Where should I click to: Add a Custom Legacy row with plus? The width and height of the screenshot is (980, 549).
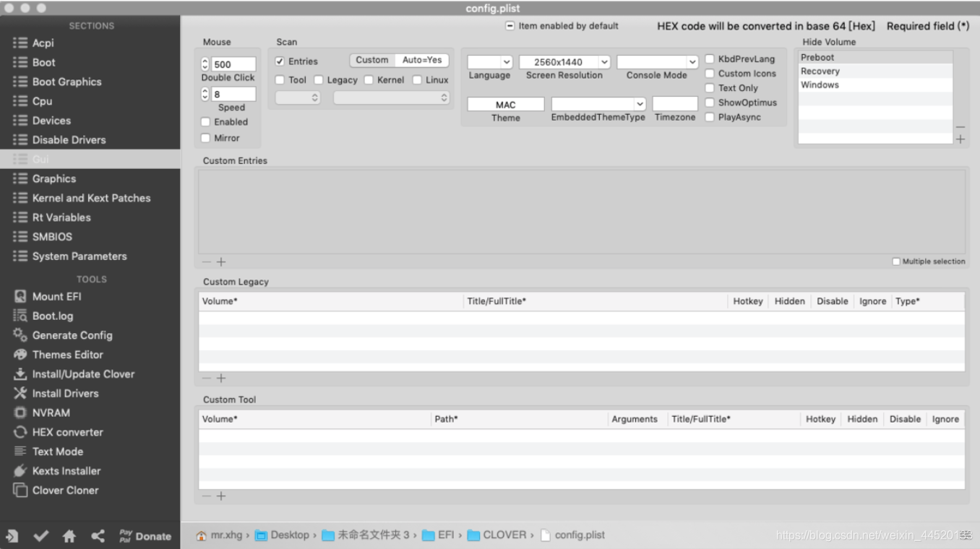(x=221, y=379)
